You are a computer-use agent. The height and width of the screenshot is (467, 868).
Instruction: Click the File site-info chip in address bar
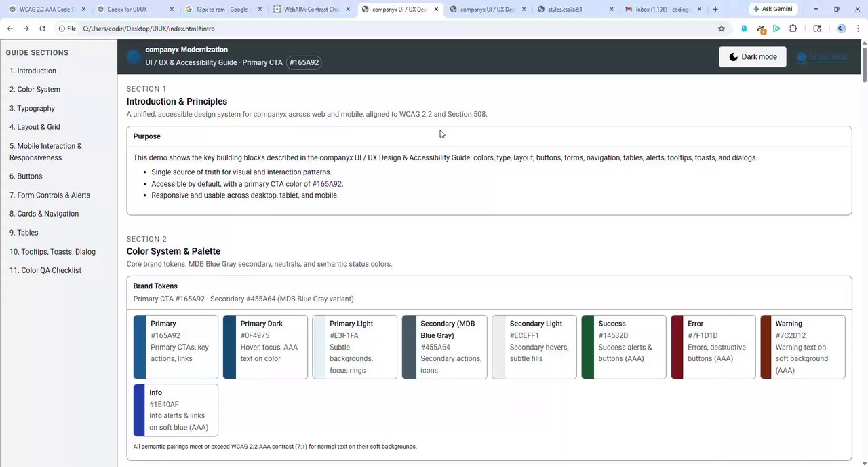[x=67, y=29]
